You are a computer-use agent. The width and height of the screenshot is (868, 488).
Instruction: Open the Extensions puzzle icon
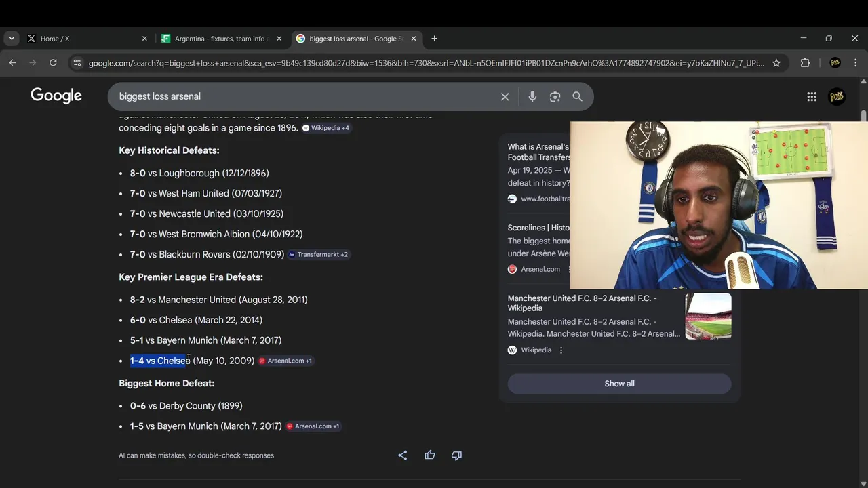click(806, 63)
